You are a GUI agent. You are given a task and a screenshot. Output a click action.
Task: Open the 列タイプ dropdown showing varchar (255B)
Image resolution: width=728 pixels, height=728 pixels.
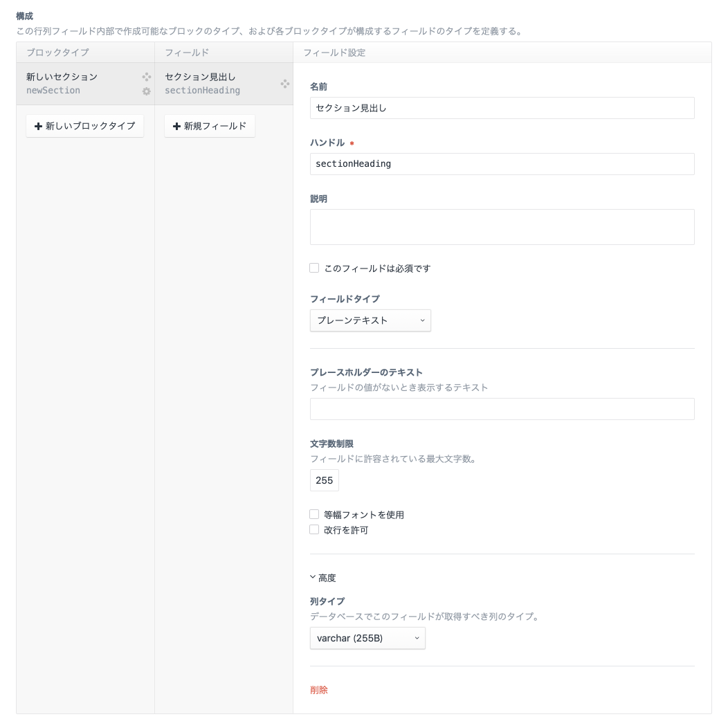367,638
